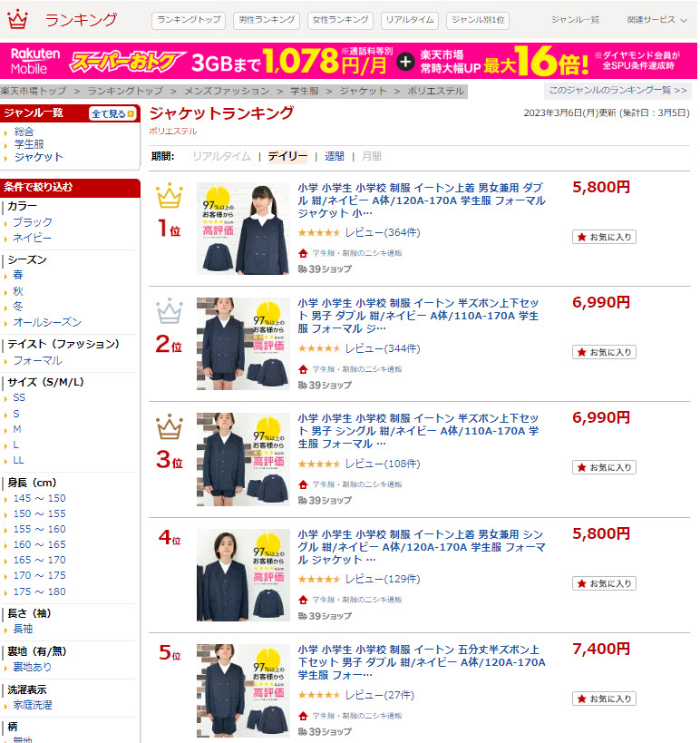The image size is (700, 743).
Task: Add rank 5 item to お気に入り
Action: coord(604,699)
